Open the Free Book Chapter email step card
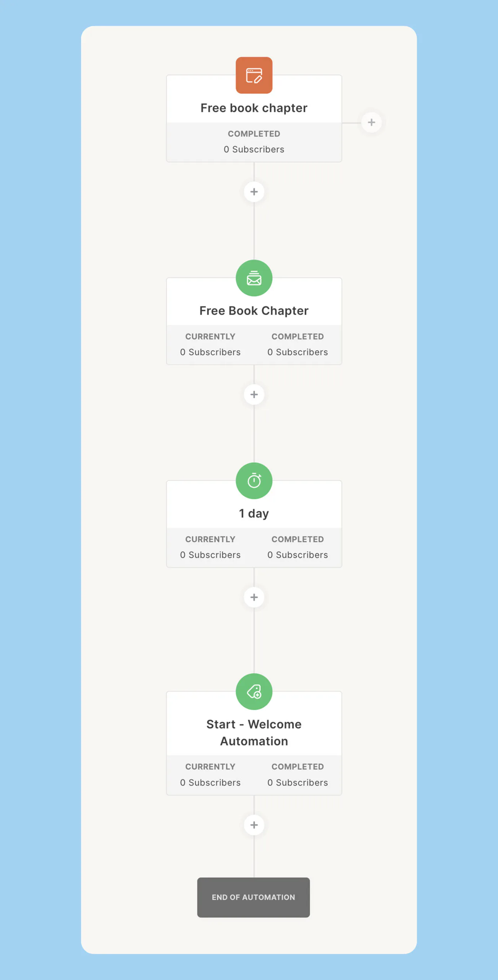The height and width of the screenshot is (980, 498). (254, 310)
